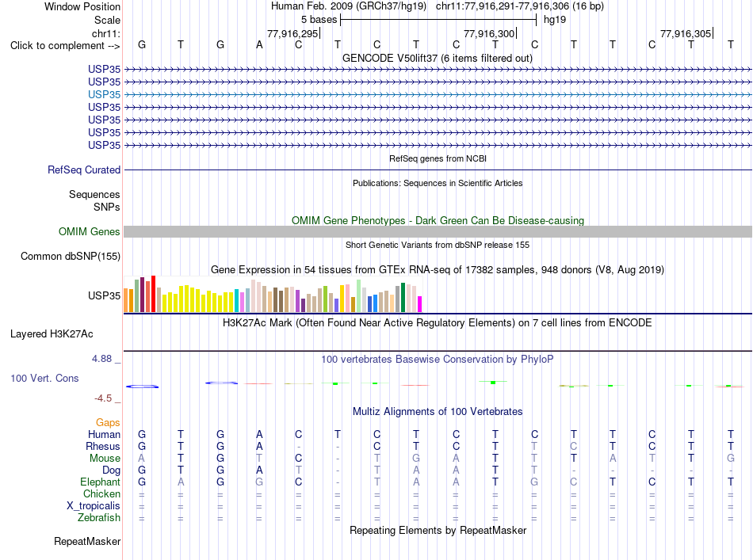Open the OMIM Genes track label
The height and width of the screenshot is (560, 753).
[x=89, y=232]
